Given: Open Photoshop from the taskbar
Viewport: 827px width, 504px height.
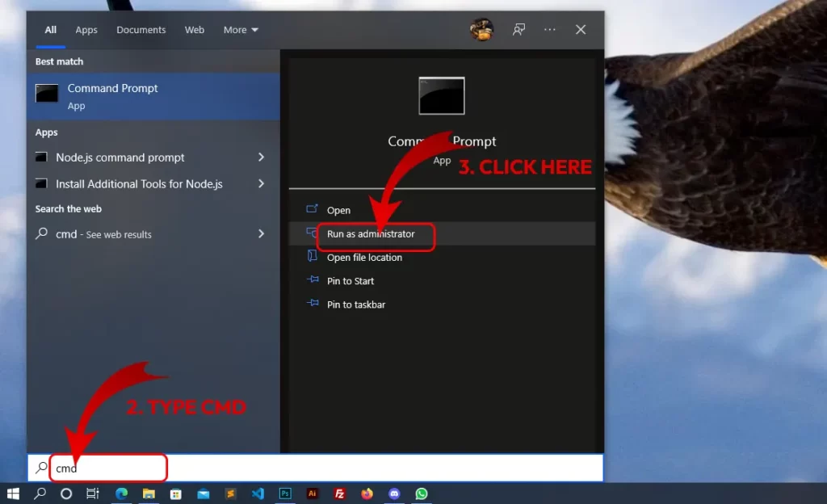Looking at the screenshot, I should pos(285,493).
